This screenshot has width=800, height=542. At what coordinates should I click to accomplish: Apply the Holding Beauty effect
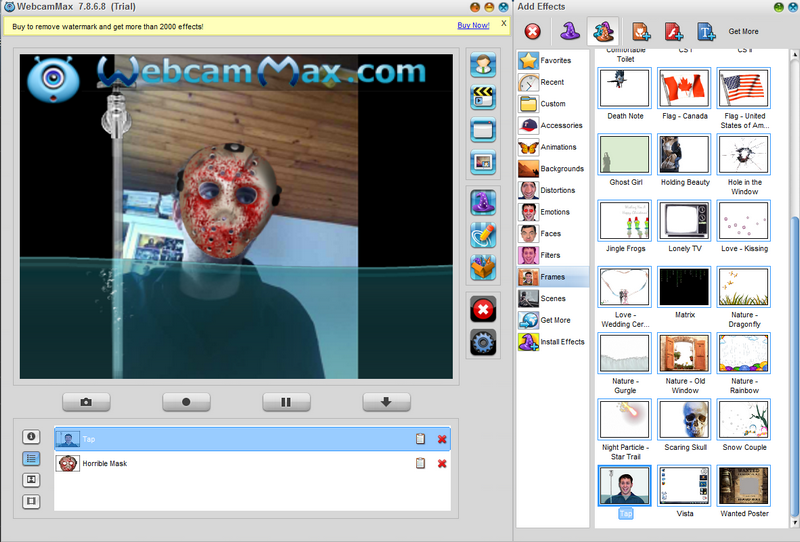click(x=684, y=154)
